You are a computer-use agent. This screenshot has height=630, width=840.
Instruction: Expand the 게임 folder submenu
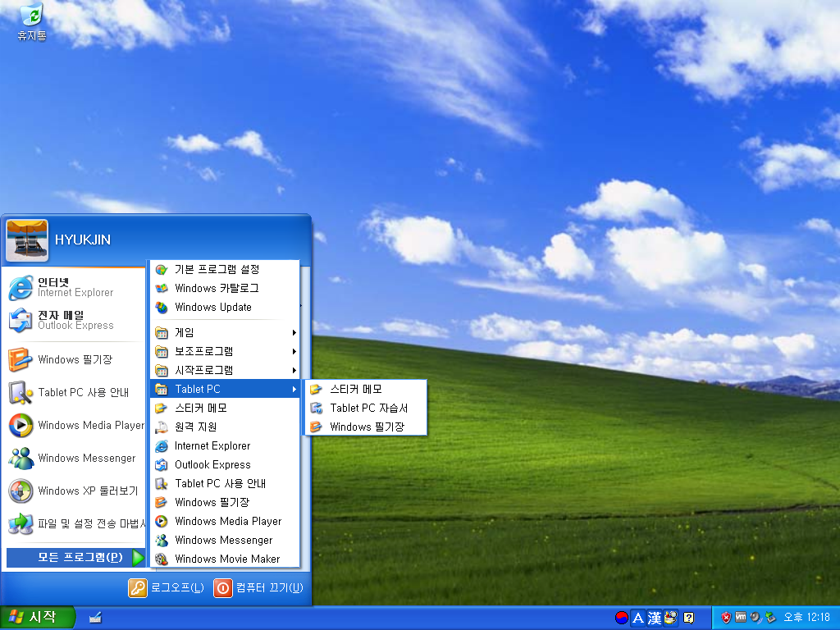coord(224,333)
